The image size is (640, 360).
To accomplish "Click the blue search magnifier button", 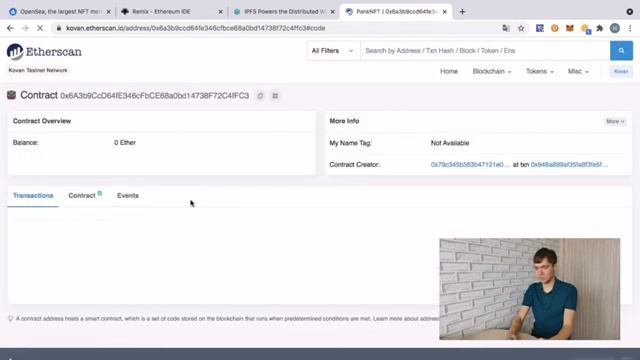I will (x=621, y=51).
